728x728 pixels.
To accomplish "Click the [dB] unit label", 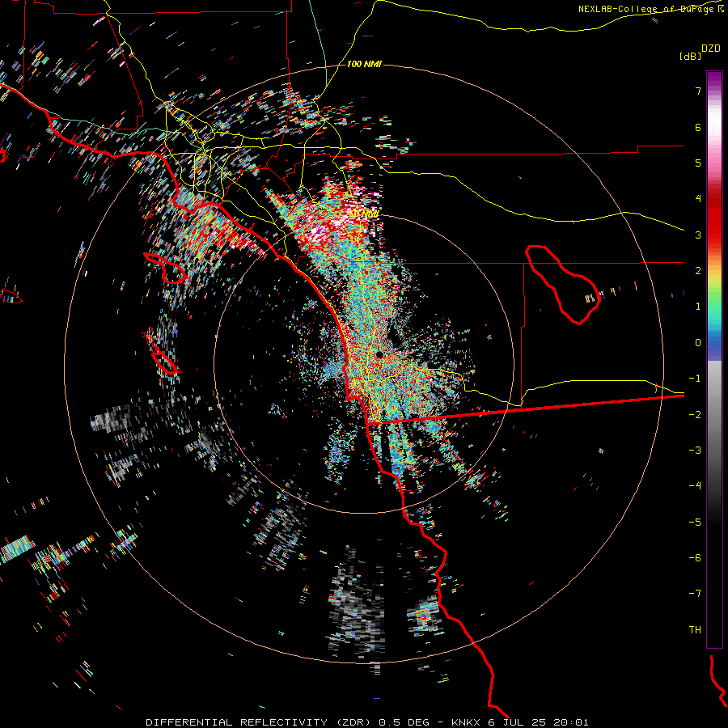I will click(x=691, y=56).
